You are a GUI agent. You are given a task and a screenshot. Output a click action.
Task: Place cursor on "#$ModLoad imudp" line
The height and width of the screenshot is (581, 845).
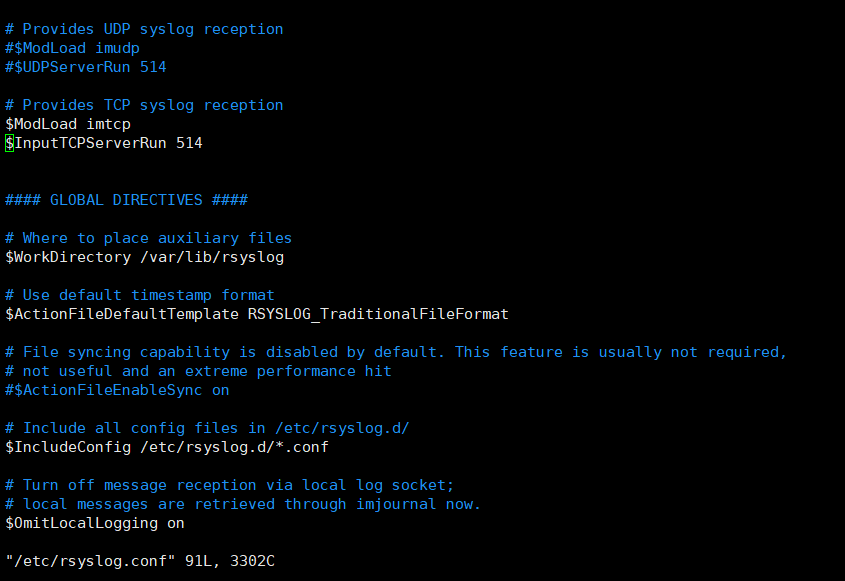(72, 48)
